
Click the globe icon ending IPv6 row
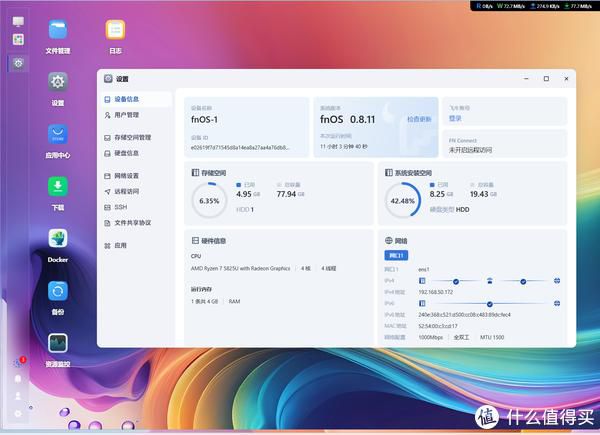coord(557,303)
